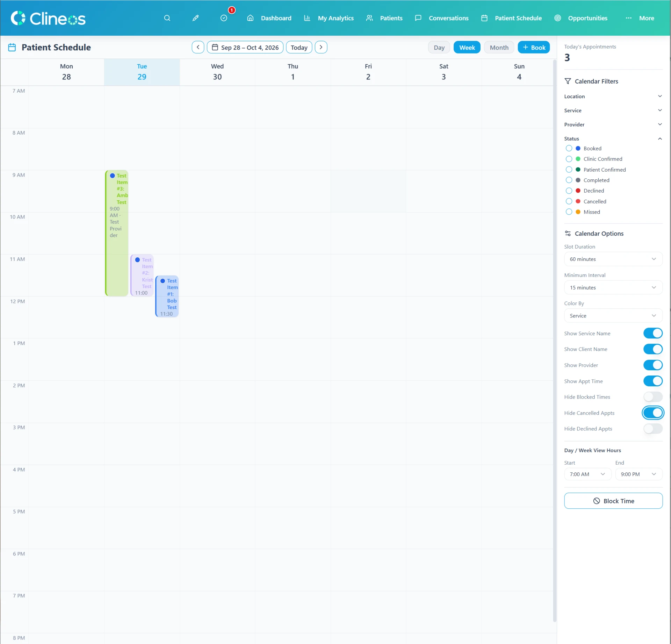671x644 pixels.
Task: Go to next week arrow
Action: pos(321,47)
